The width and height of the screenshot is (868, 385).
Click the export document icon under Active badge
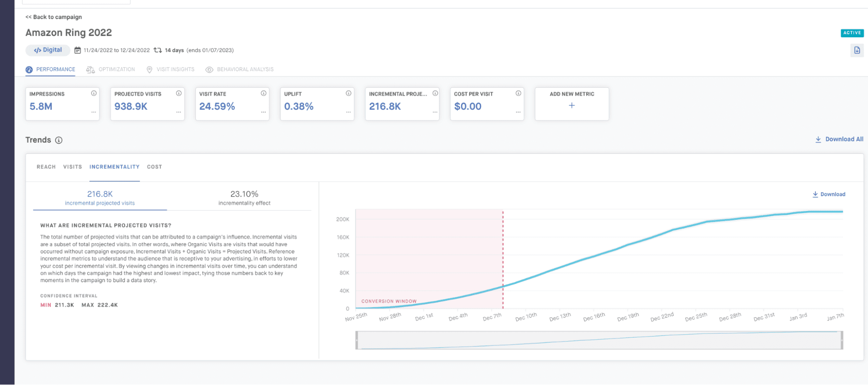pos(857,50)
